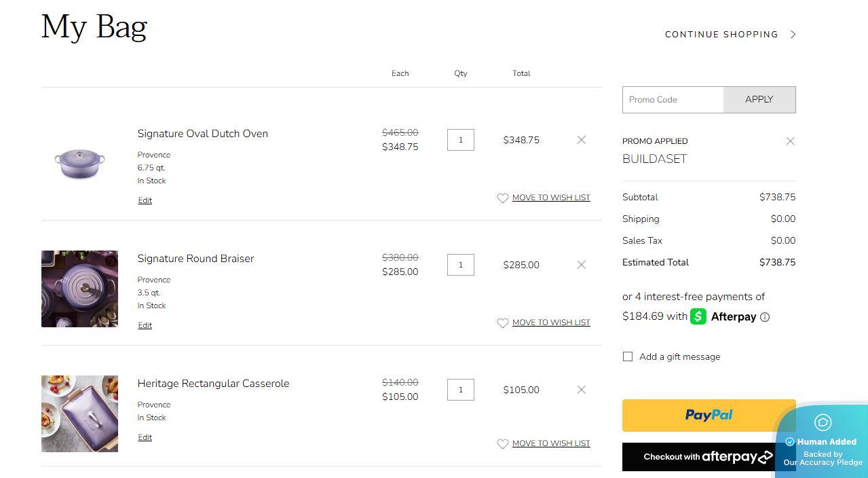
Task: Focus the Promo Code input field
Action: [x=673, y=100]
